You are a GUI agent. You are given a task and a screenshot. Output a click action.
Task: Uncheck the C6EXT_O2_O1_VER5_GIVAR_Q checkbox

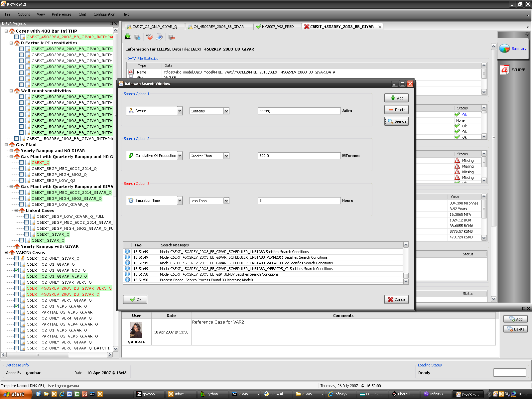tap(16, 306)
